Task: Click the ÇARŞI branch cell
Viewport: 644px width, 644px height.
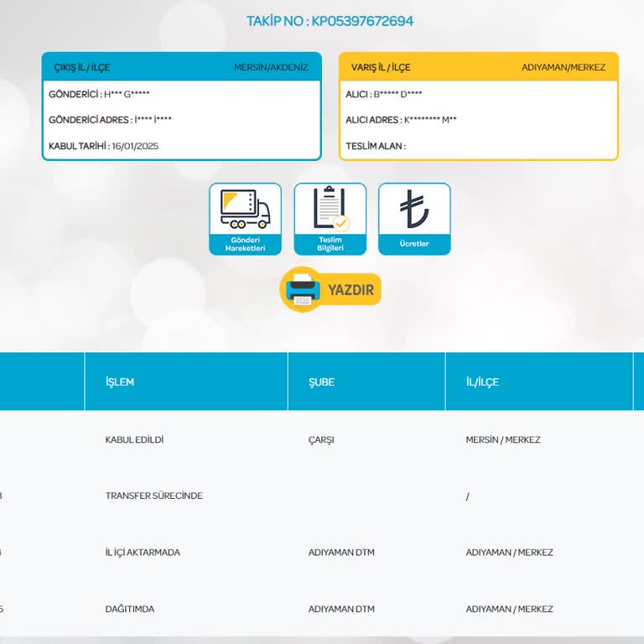Action: click(x=321, y=440)
